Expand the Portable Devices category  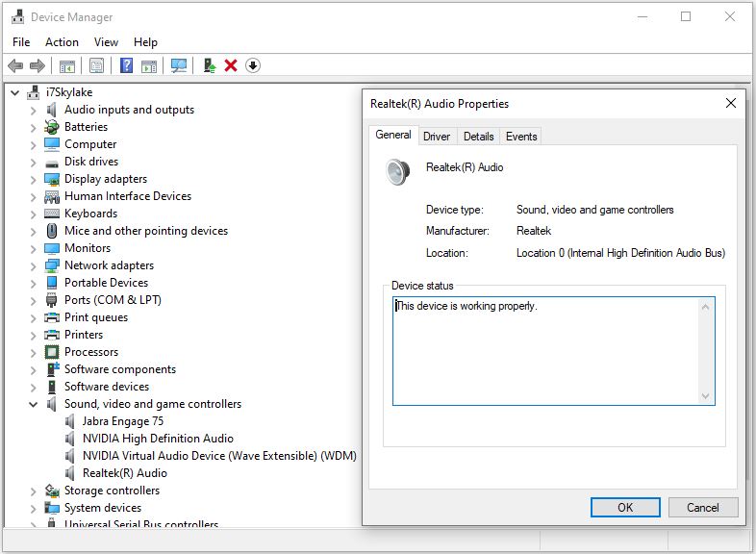tap(34, 284)
